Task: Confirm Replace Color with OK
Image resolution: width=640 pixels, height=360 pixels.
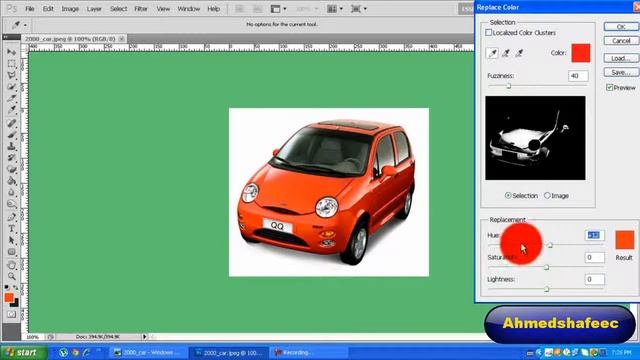Action: [621, 27]
